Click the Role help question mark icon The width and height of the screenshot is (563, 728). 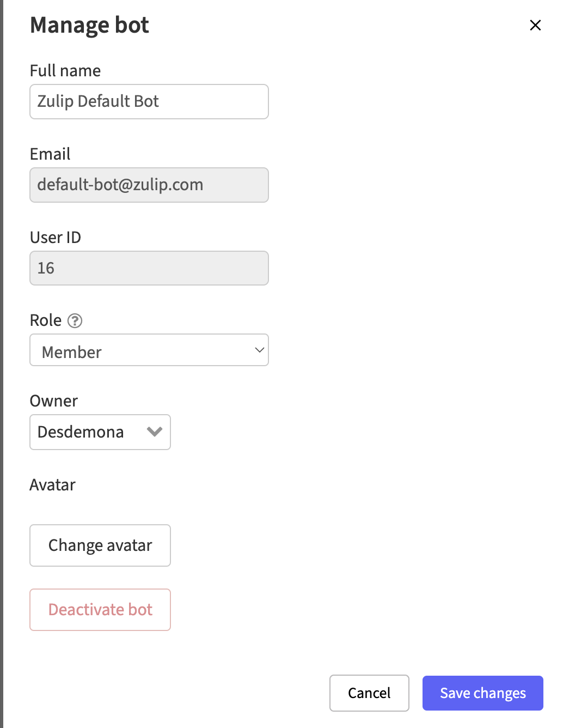tap(75, 321)
